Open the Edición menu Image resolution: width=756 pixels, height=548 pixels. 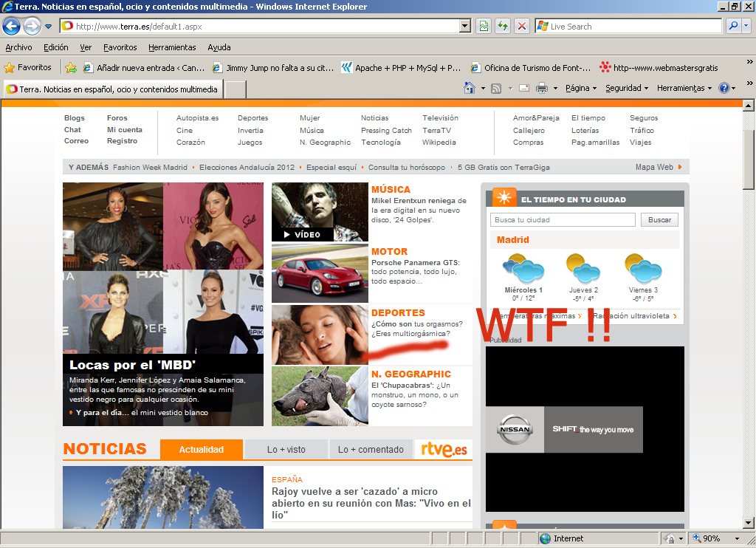tap(56, 47)
